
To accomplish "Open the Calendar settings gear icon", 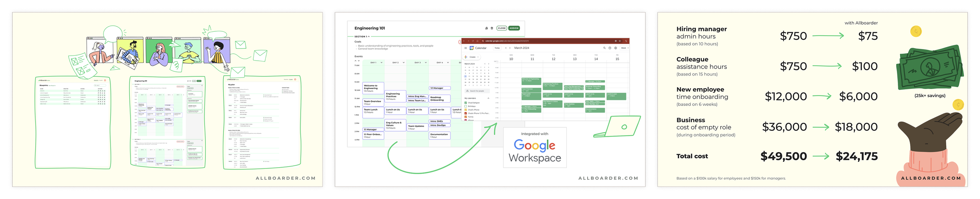I will point(615,48).
